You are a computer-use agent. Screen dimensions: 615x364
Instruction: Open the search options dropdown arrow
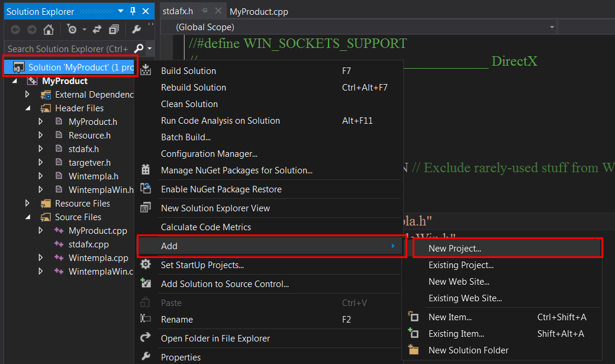tap(149, 49)
